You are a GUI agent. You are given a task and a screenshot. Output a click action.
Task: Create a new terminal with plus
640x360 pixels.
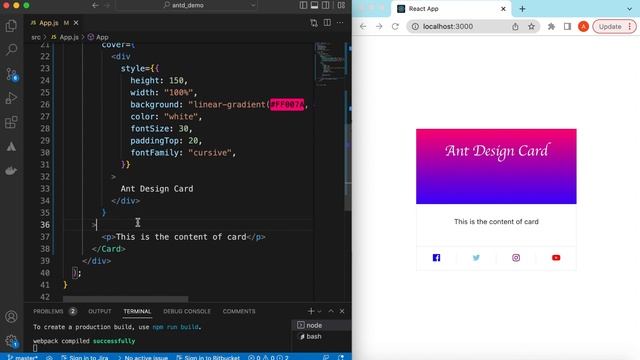coord(311,311)
